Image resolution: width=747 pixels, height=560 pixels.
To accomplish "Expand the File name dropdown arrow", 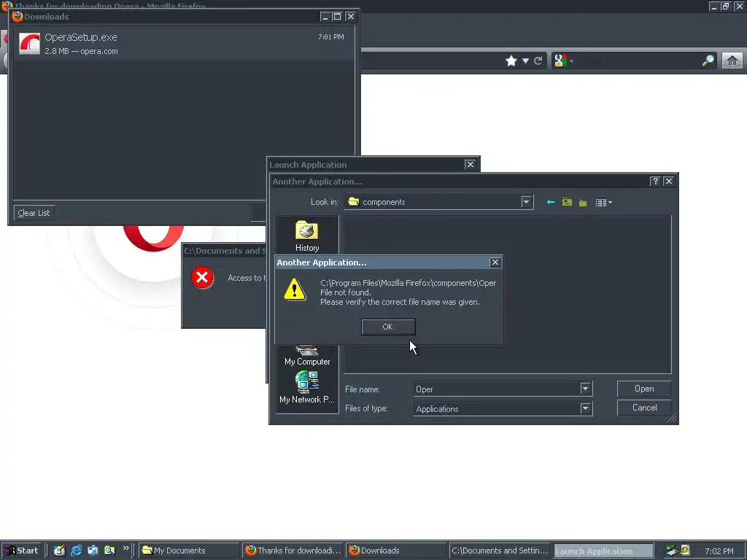I will [x=586, y=389].
